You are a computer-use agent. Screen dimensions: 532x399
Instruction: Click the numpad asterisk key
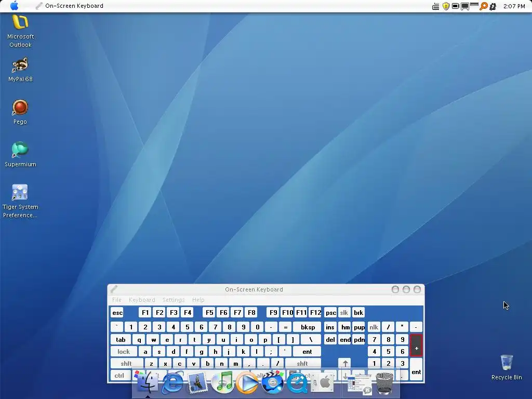[x=402, y=327]
